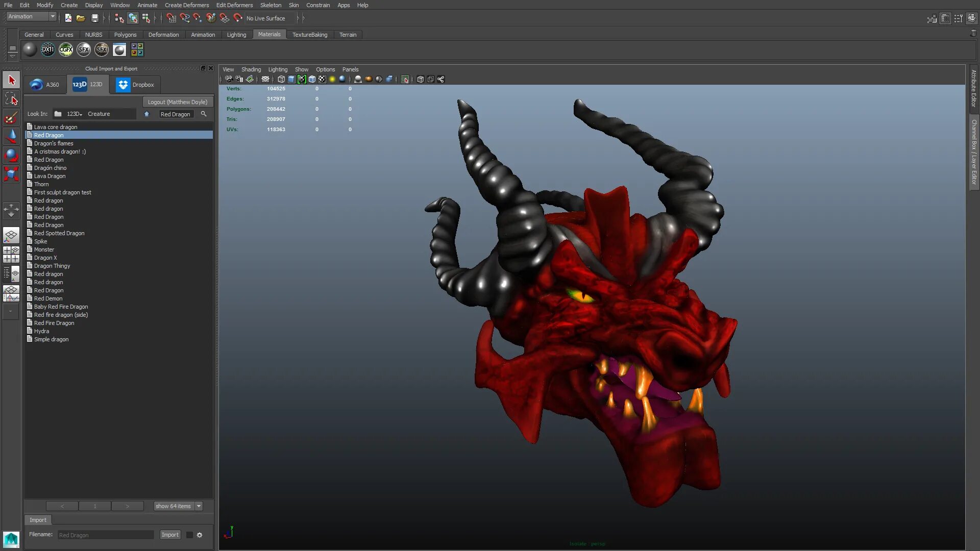
Task: Open the Polygons menu tab
Action: (125, 34)
